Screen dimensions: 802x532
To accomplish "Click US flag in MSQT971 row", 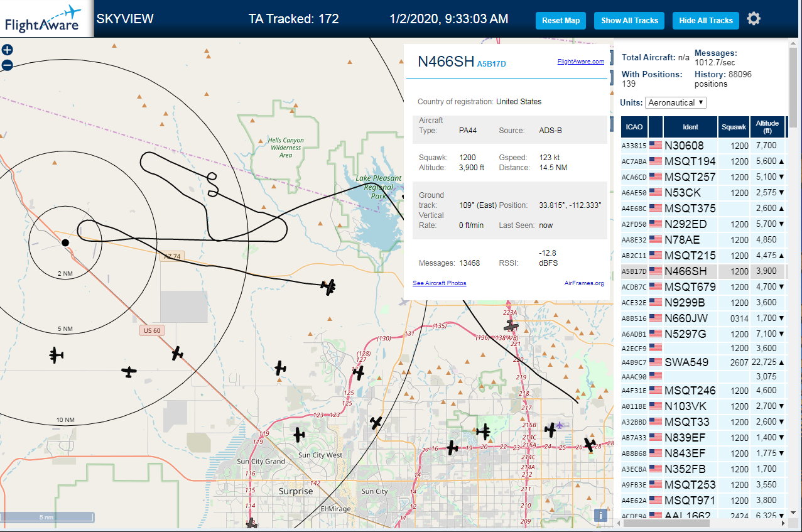I will (x=656, y=500).
